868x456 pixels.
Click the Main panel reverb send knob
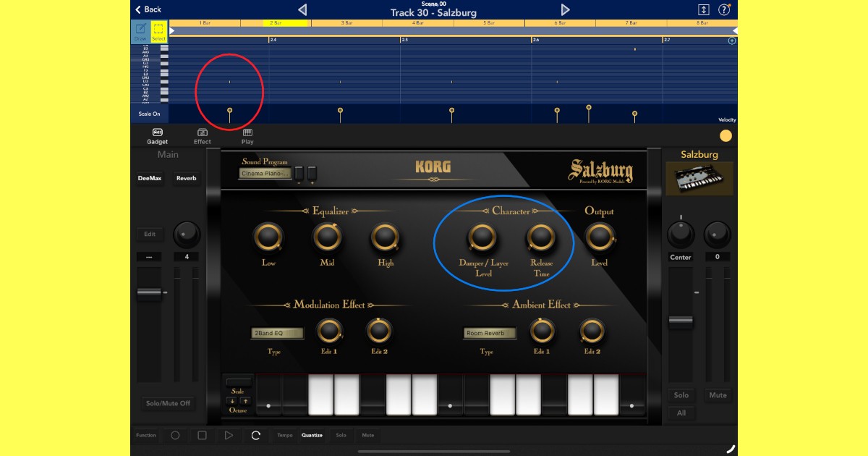tap(186, 234)
